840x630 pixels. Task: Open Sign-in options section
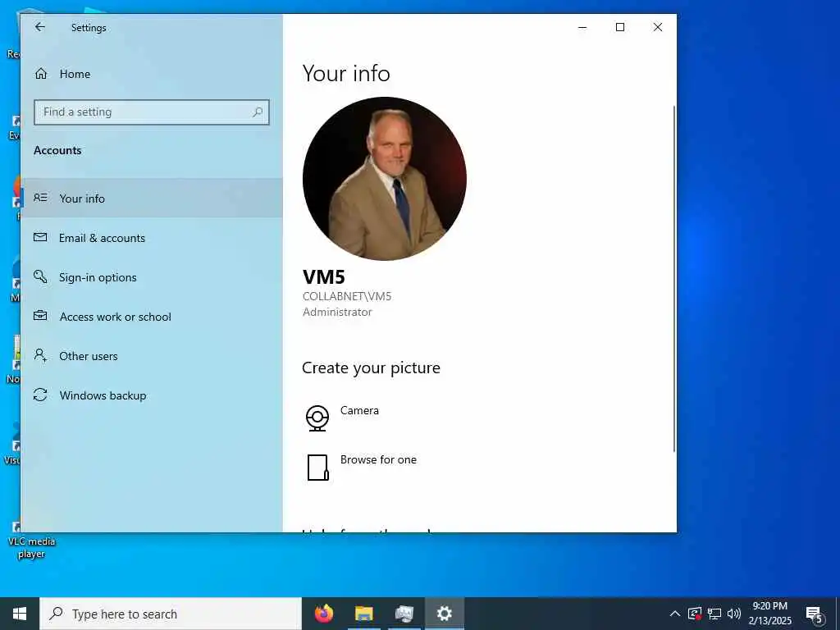click(152, 277)
